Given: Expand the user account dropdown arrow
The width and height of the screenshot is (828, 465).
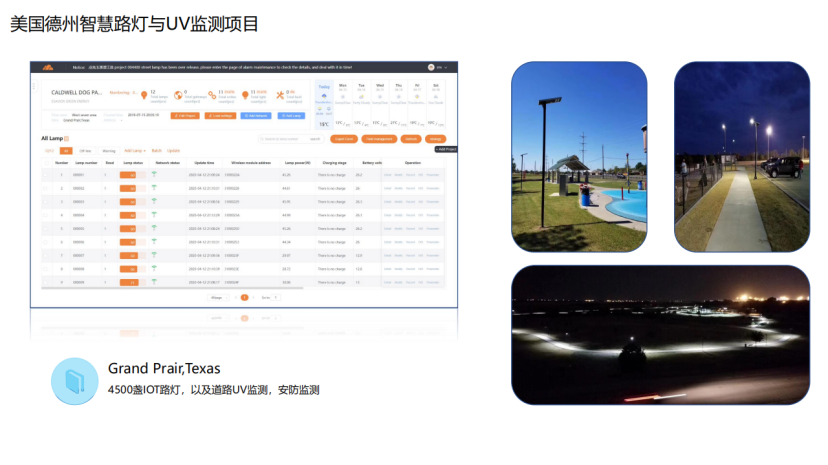Looking at the screenshot, I should click(x=446, y=68).
